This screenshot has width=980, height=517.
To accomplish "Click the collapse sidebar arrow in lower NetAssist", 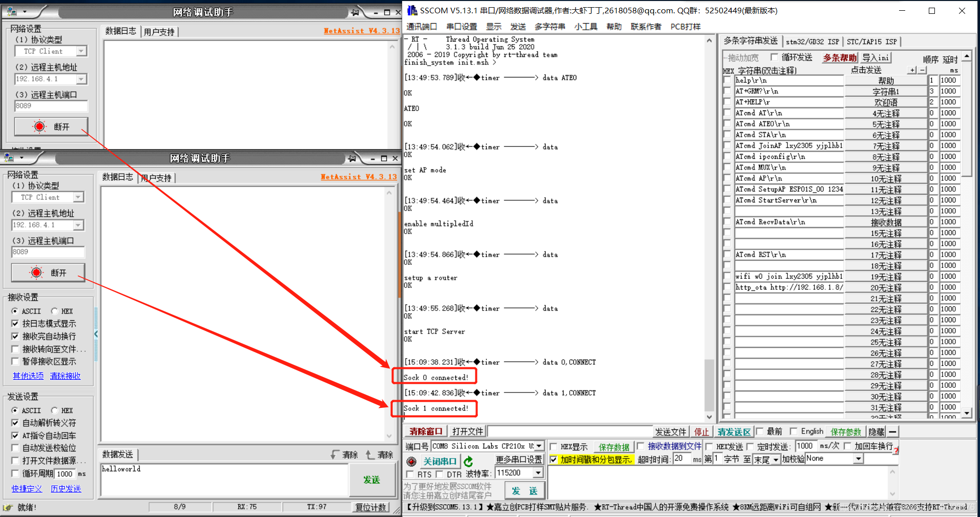I will [96, 334].
